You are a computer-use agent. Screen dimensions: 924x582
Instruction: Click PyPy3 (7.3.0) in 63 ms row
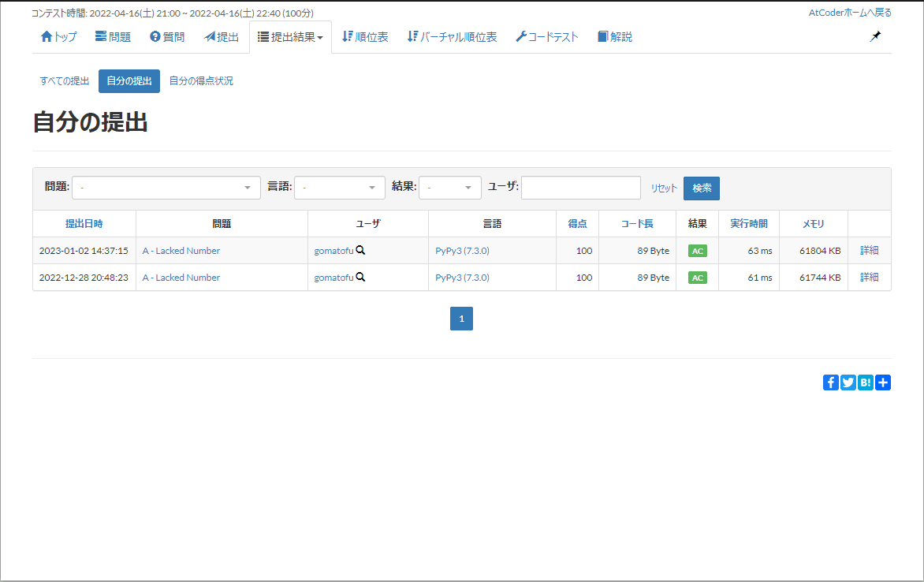462,251
